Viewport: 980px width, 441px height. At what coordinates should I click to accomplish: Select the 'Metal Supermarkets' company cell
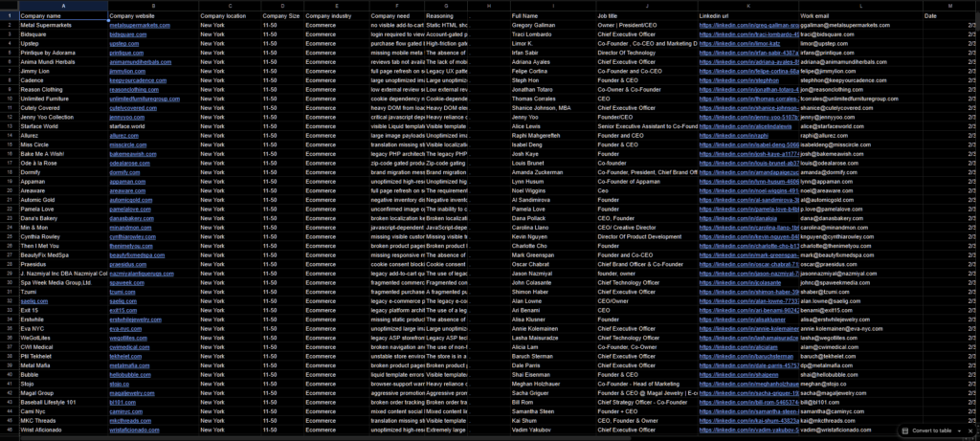point(63,25)
